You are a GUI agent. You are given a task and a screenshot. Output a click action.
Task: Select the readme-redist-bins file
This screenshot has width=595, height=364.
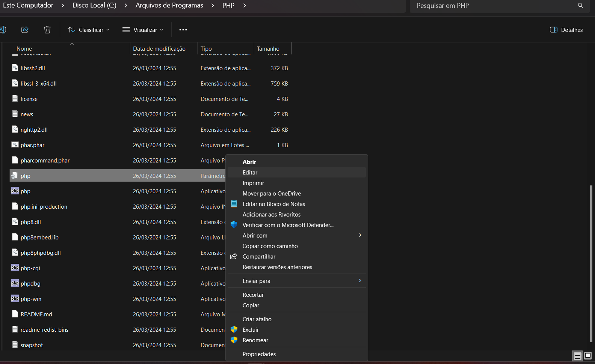tap(44, 329)
